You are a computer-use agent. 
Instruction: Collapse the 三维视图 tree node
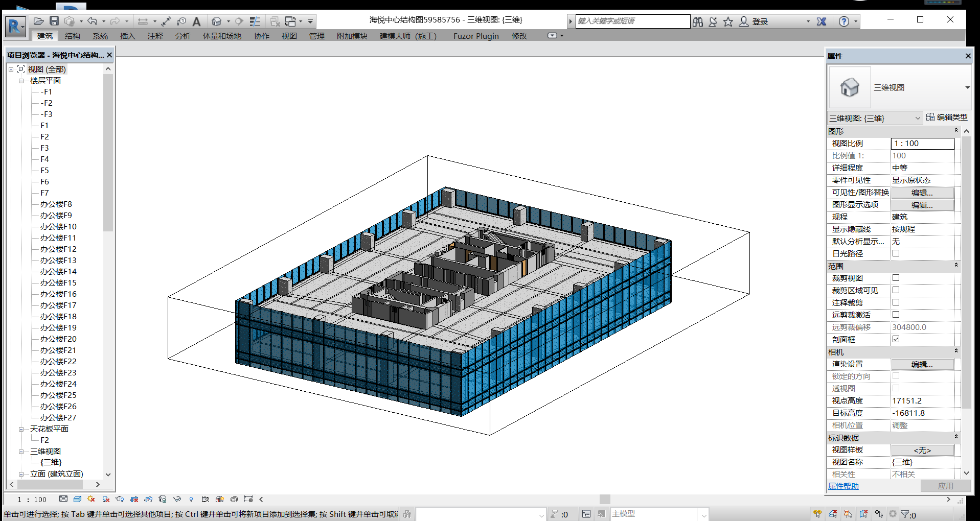pos(21,452)
